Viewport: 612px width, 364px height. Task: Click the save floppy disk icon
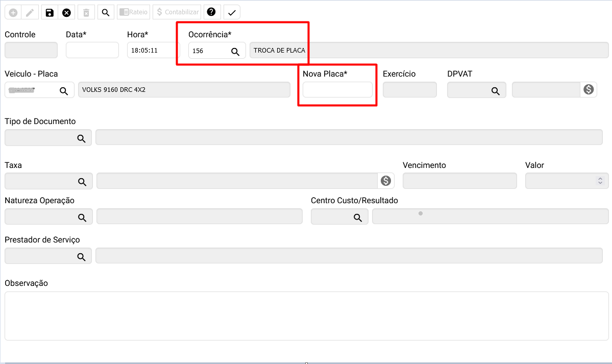point(50,12)
